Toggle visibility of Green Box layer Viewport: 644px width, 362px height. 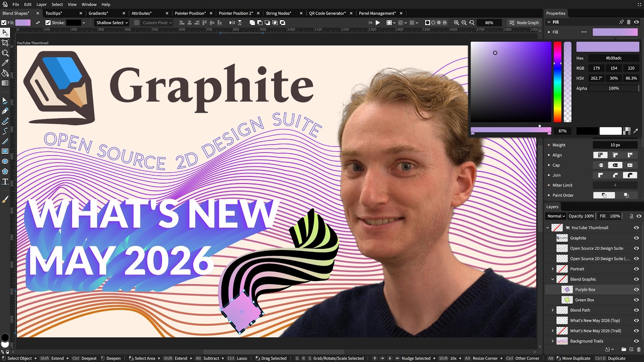[x=636, y=300]
